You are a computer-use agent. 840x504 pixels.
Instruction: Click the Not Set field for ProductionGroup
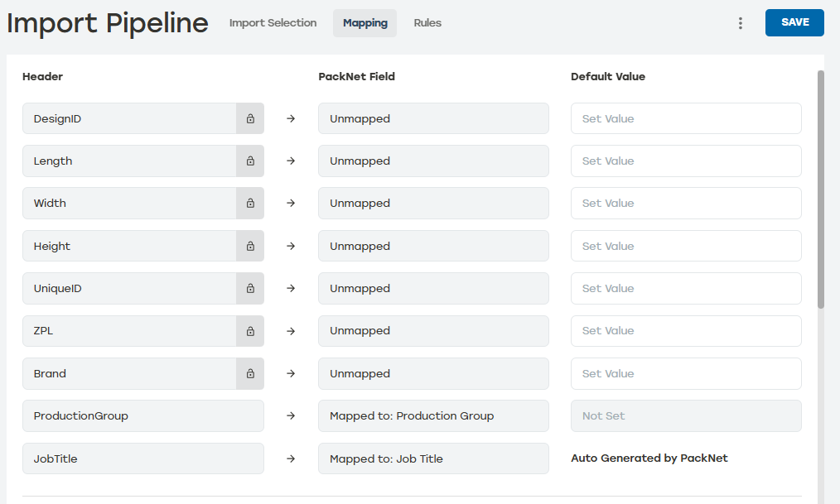pos(686,415)
